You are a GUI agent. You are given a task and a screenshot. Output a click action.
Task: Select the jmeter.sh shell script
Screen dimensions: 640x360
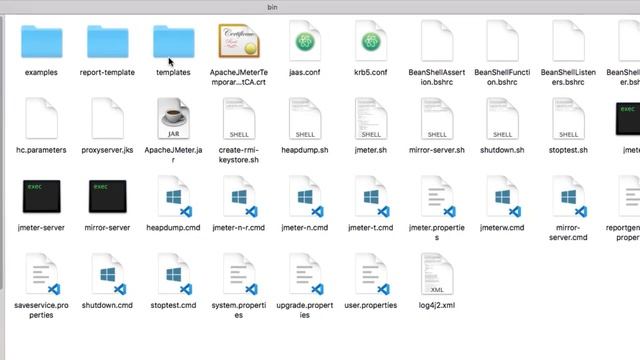point(371,118)
